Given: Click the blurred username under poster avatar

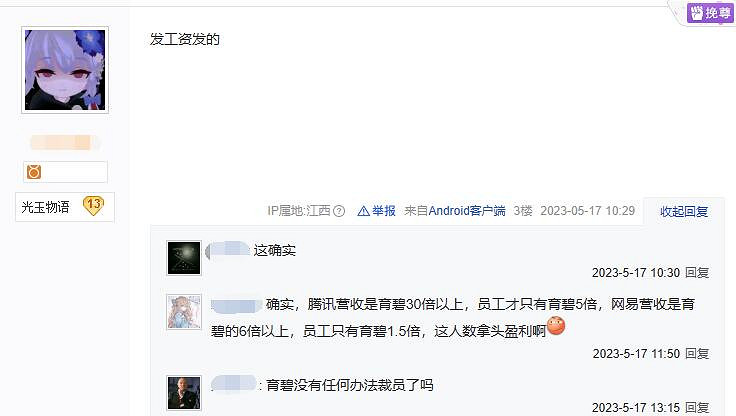Looking at the screenshot, I should tap(65, 142).
